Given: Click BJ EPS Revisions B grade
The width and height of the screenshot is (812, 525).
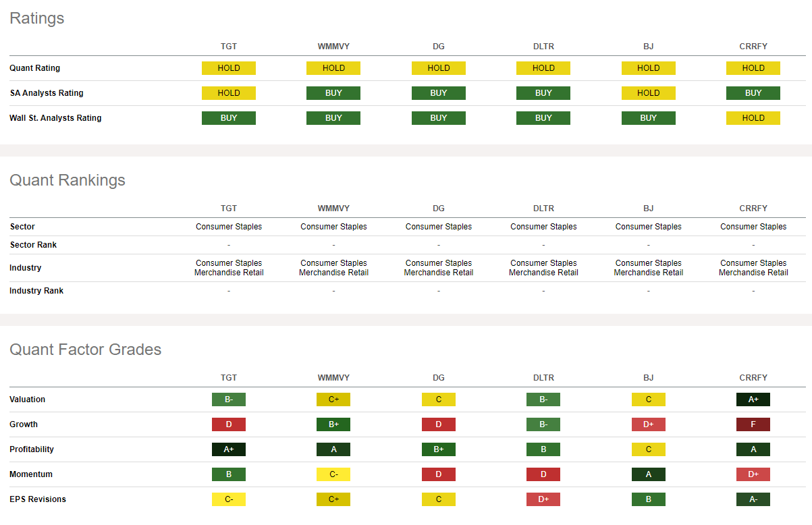Looking at the screenshot, I should coord(649,499).
